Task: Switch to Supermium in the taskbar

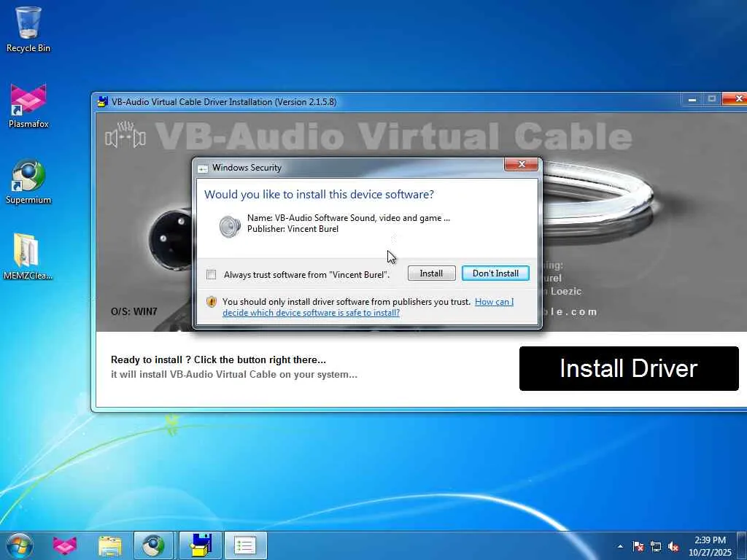Action: (x=153, y=545)
